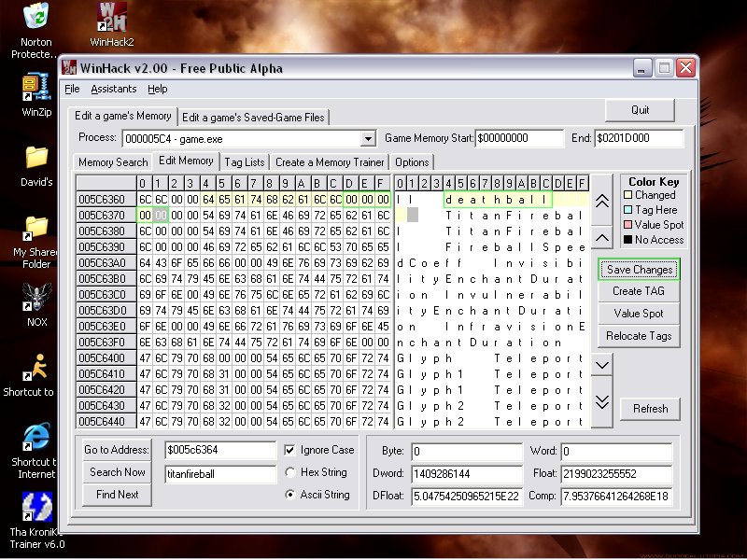Open the Process dropdown list
This screenshot has width=747, height=560.
(368, 139)
